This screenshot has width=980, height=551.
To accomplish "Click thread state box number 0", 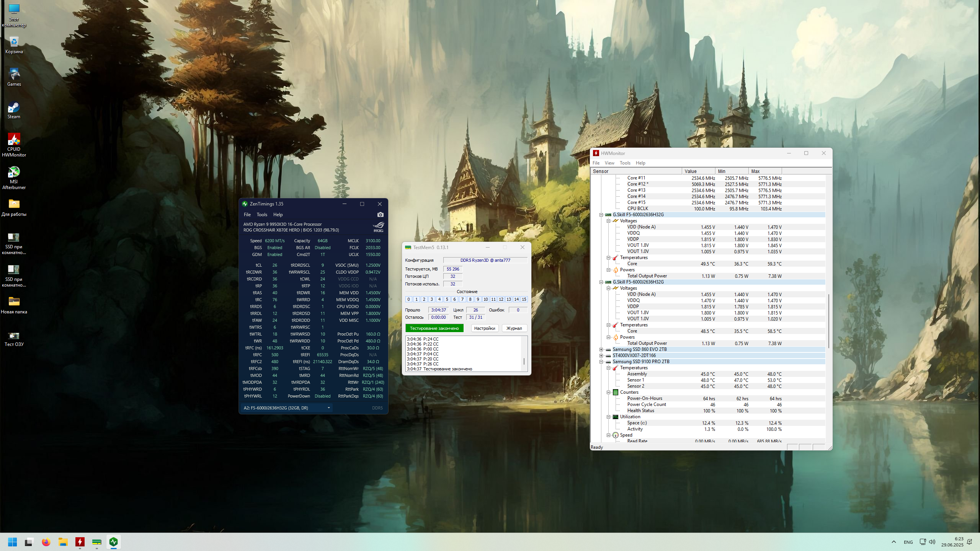I will click(x=408, y=299).
